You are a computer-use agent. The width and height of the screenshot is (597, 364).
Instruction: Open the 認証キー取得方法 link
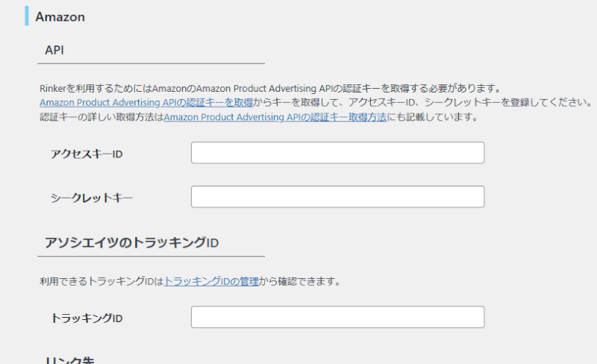point(275,117)
